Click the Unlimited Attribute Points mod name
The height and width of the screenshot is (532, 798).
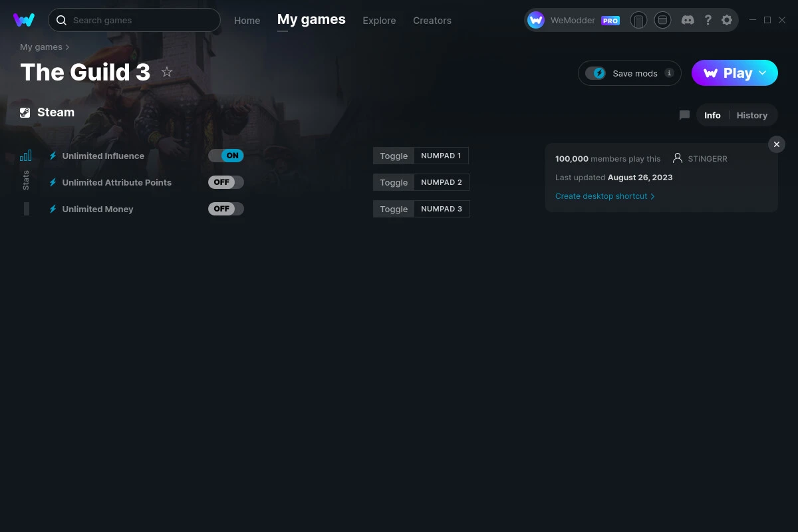click(117, 182)
